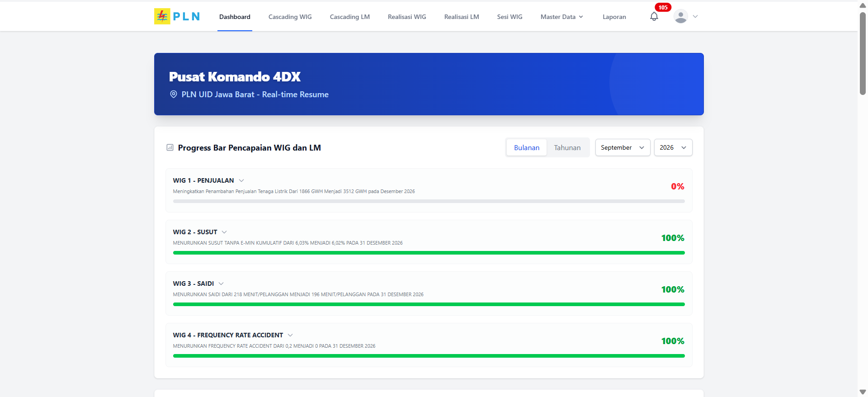
Task: Open the 2026 year dropdown
Action: 673,147
